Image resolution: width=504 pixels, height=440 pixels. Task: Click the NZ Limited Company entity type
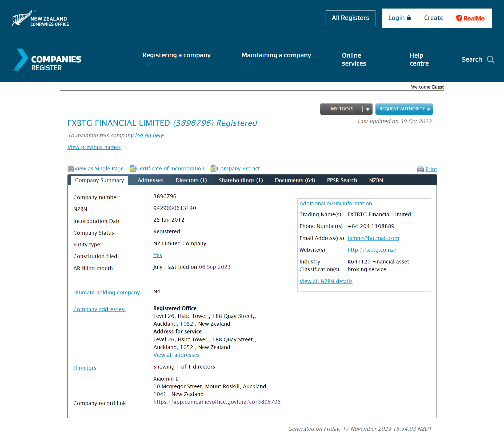tap(180, 243)
